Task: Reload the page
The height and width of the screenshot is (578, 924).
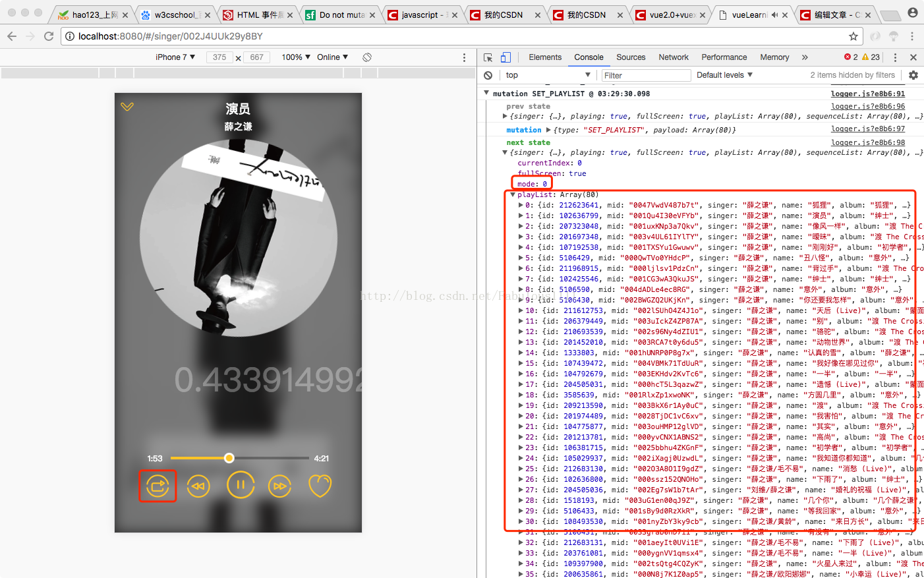Action: tap(49, 36)
